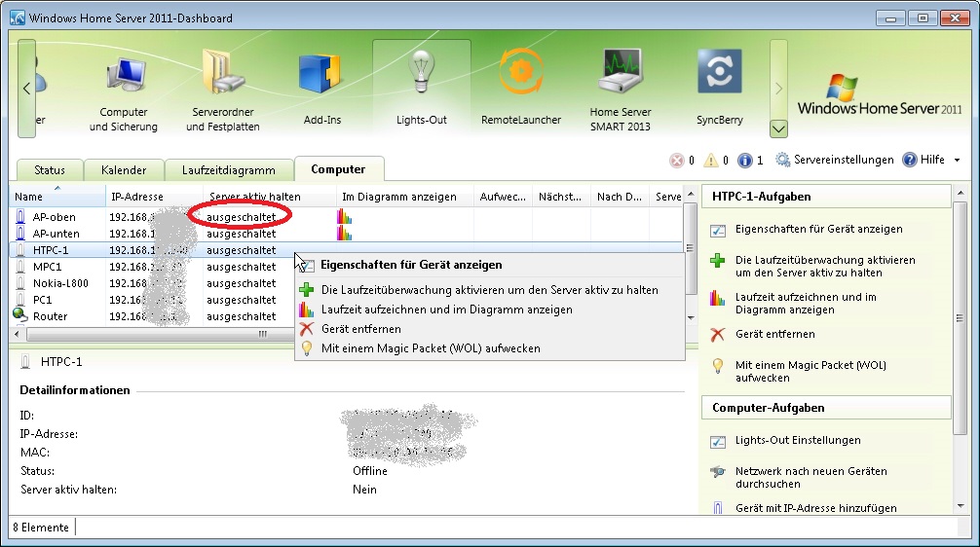Select the HTPC-1 device row
The height and width of the screenshot is (547, 980).
347,250
